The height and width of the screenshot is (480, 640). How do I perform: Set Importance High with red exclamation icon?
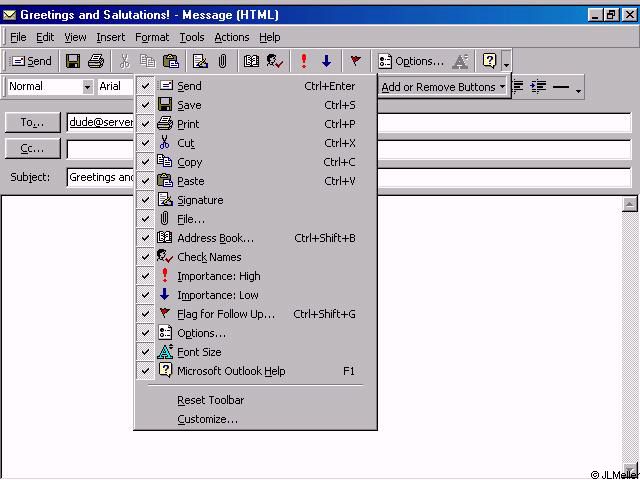pyautogui.click(x=304, y=61)
